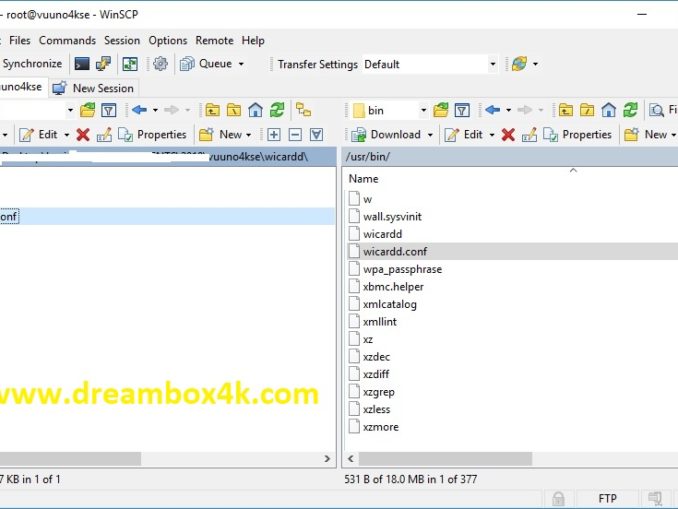678x509 pixels.
Task: Click the remote panel filter icon
Action: (462, 110)
